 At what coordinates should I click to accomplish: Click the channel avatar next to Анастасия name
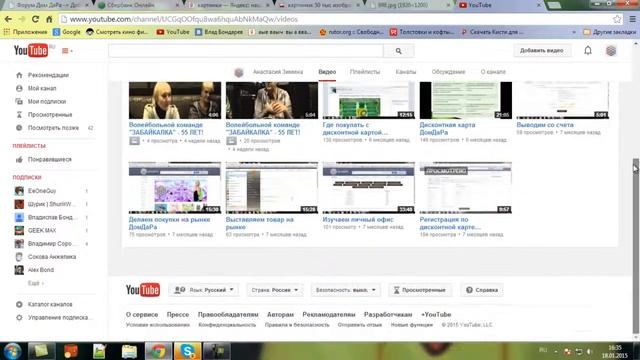(239, 72)
